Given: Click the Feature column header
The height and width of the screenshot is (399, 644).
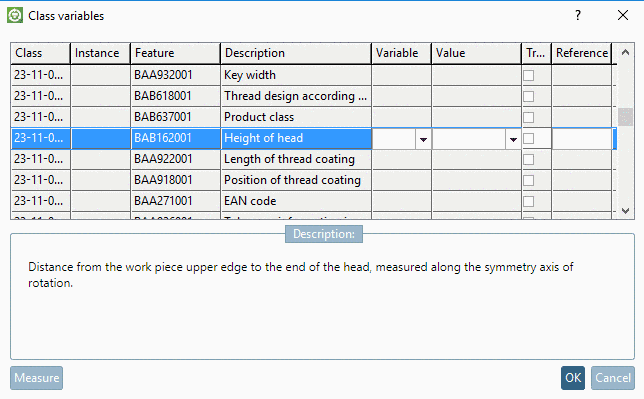Looking at the screenshot, I should click(175, 53).
